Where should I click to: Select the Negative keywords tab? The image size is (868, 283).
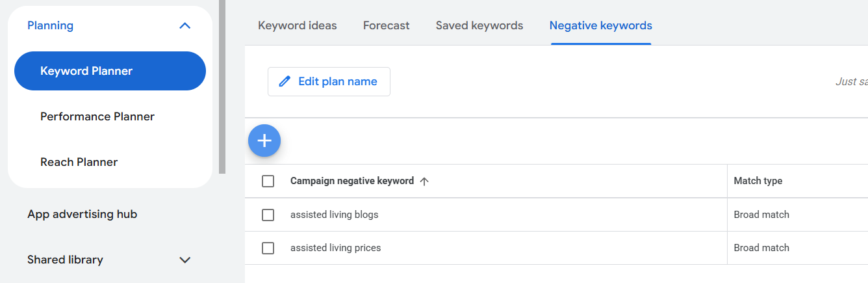point(601,26)
